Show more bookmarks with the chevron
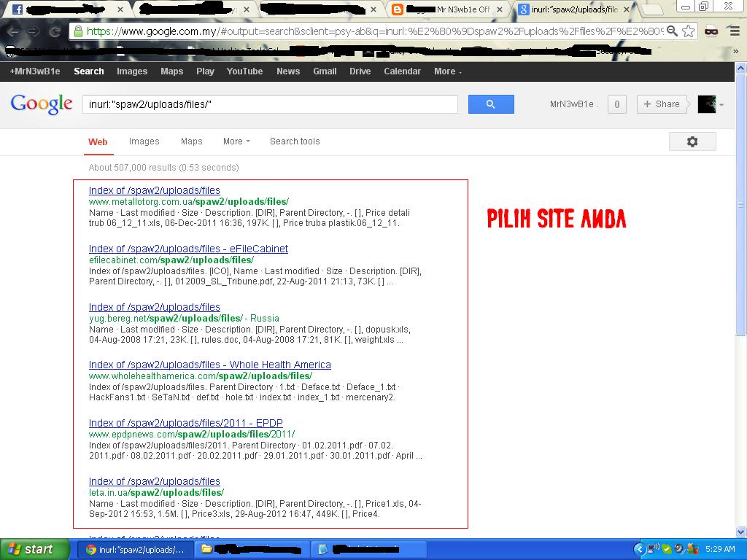The width and height of the screenshot is (747, 560). tap(736, 51)
